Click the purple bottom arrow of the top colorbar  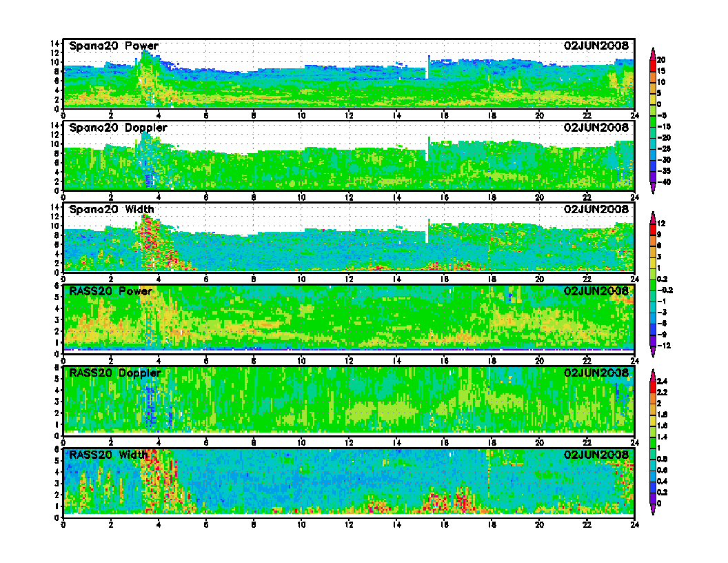[653, 188]
